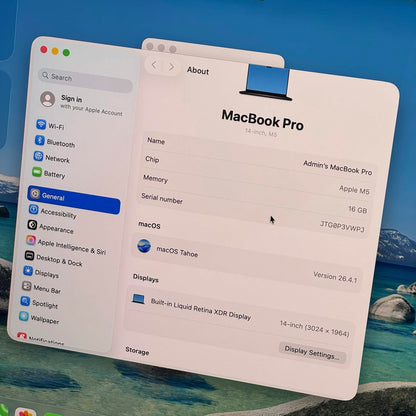Select the Menu Bar sidebar item

41,288
